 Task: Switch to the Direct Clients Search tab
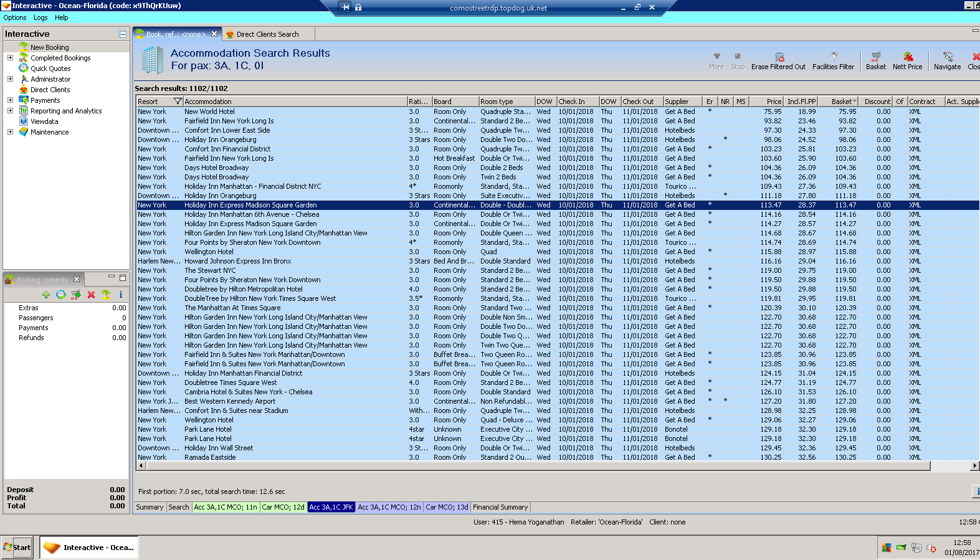tap(267, 34)
